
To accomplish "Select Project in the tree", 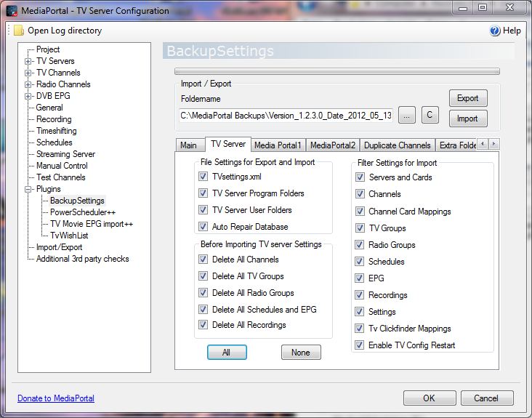I will click(x=48, y=49).
